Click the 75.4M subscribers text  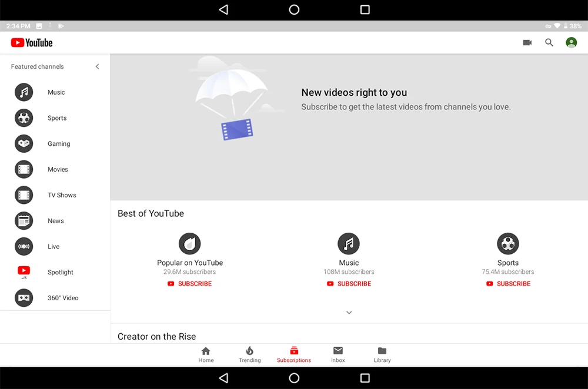click(508, 271)
